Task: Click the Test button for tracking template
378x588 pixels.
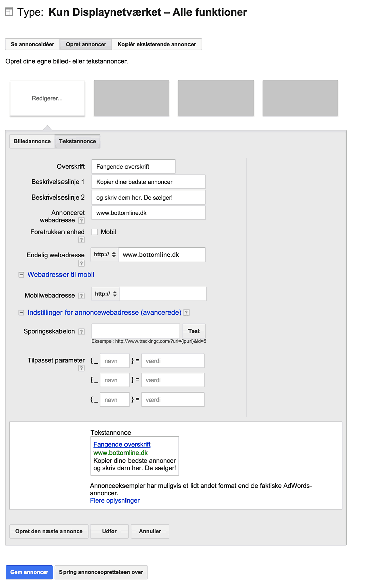Action: 194,331
